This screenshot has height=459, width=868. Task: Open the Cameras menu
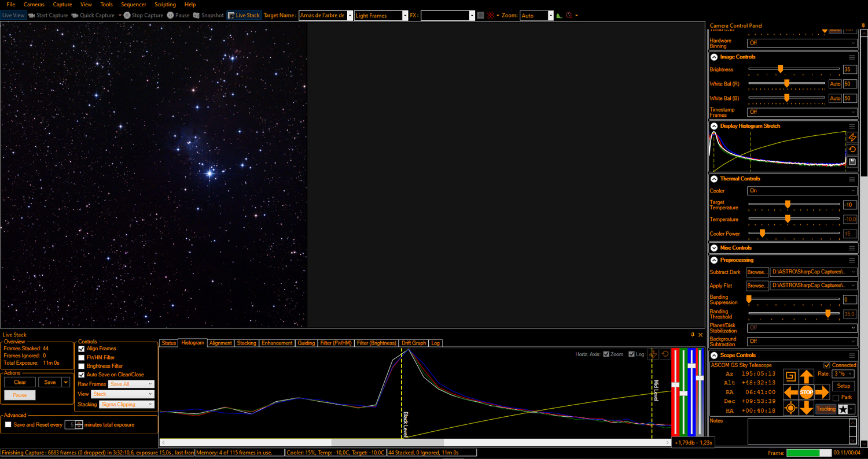34,5
